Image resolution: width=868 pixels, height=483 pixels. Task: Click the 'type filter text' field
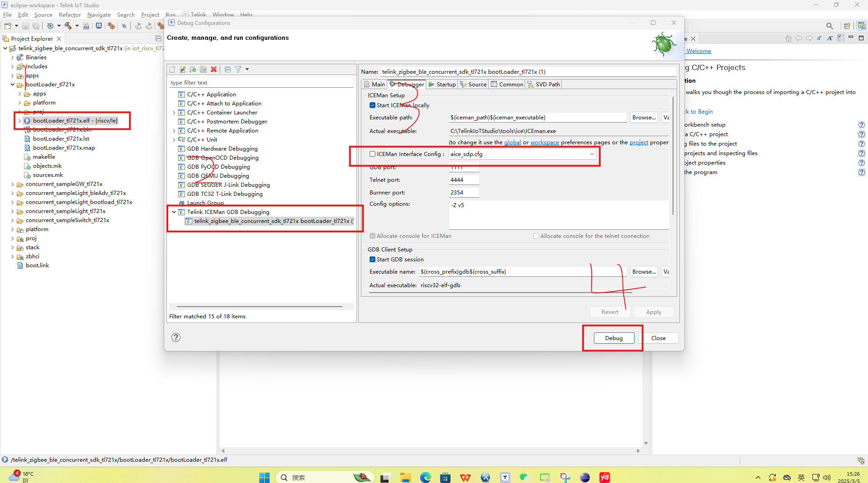261,83
